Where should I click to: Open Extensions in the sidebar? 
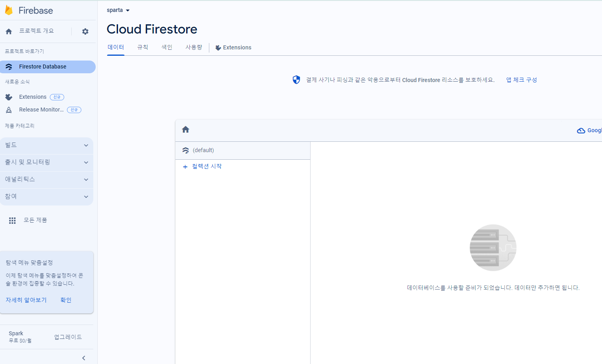(33, 97)
